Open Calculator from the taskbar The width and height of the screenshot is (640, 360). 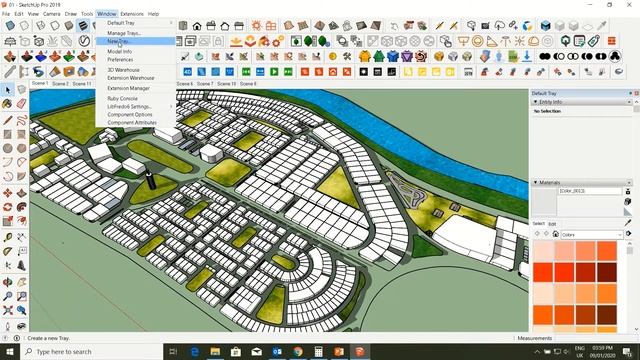(x=318, y=351)
